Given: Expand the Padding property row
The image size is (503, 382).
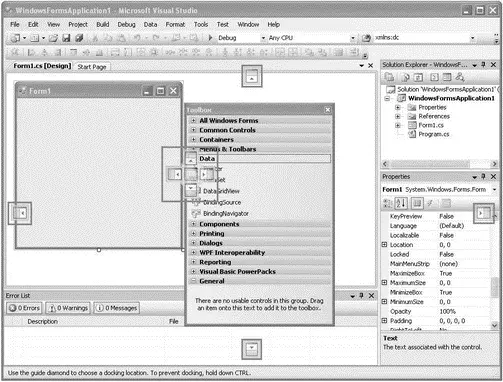Looking at the screenshot, I should click(x=384, y=321).
